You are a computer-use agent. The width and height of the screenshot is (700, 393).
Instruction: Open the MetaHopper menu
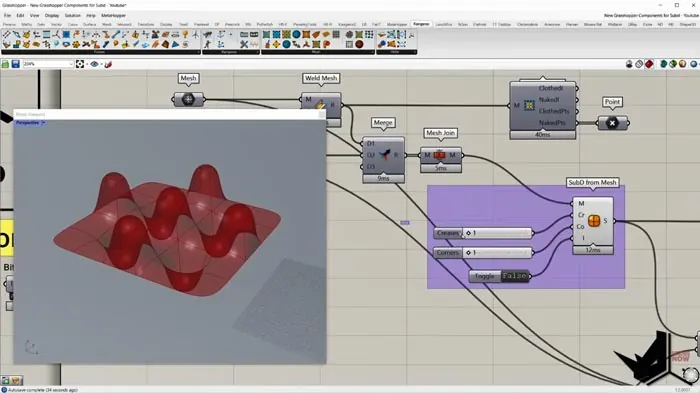click(113, 15)
